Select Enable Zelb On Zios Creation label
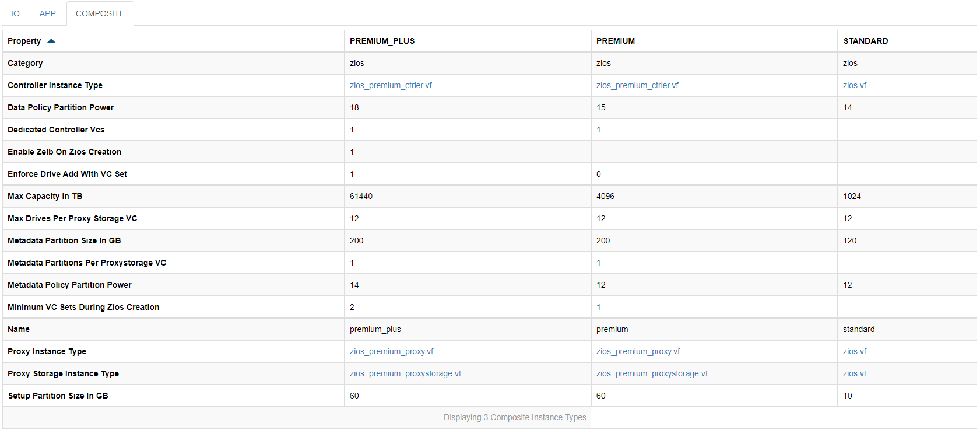The height and width of the screenshot is (433, 980). [64, 152]
